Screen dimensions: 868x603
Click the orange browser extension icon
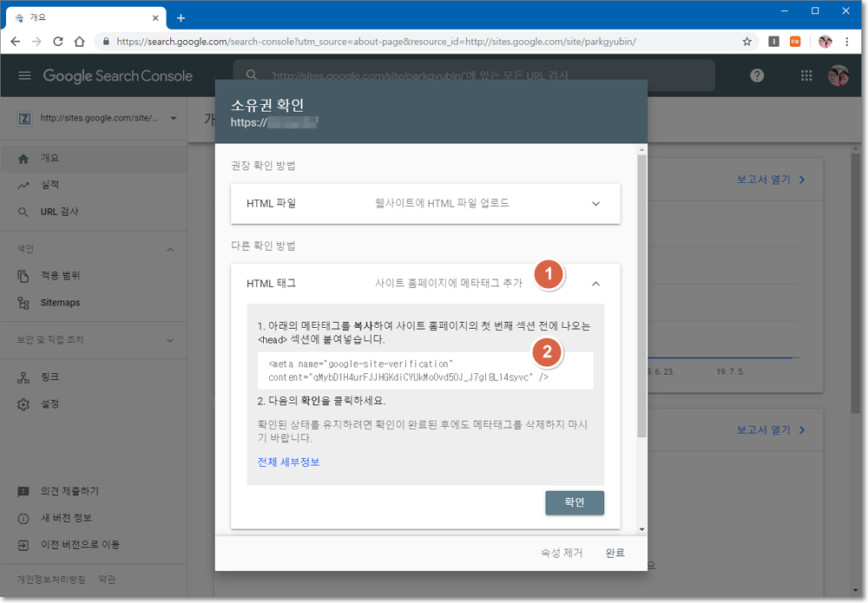click(795, 42)
